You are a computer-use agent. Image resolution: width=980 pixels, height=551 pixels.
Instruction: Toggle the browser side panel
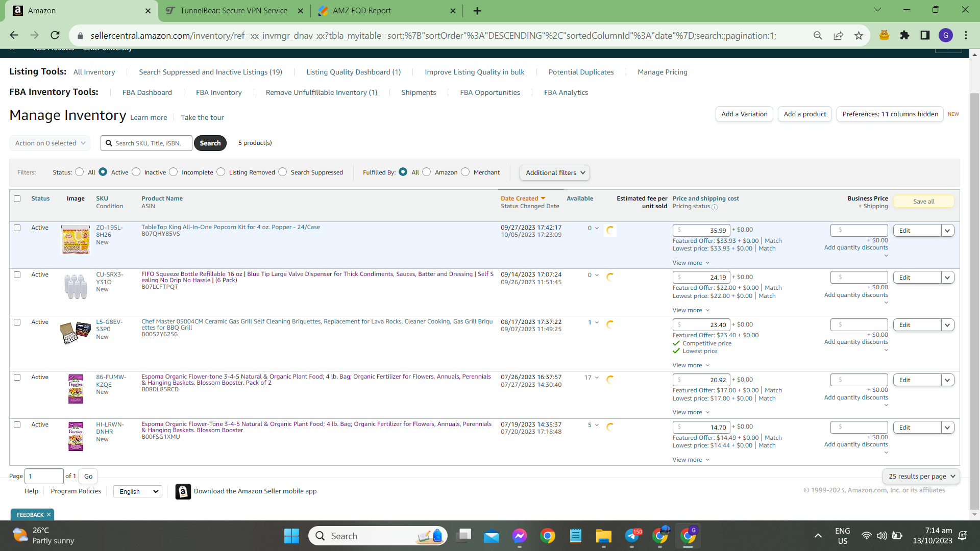coord(925,35)
